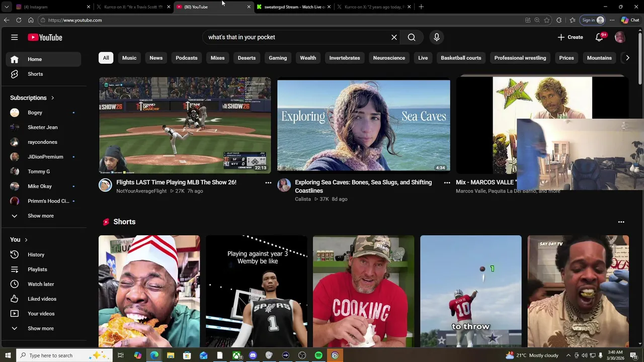Open the Shorts shelf three-dot menu

[621, 222]
